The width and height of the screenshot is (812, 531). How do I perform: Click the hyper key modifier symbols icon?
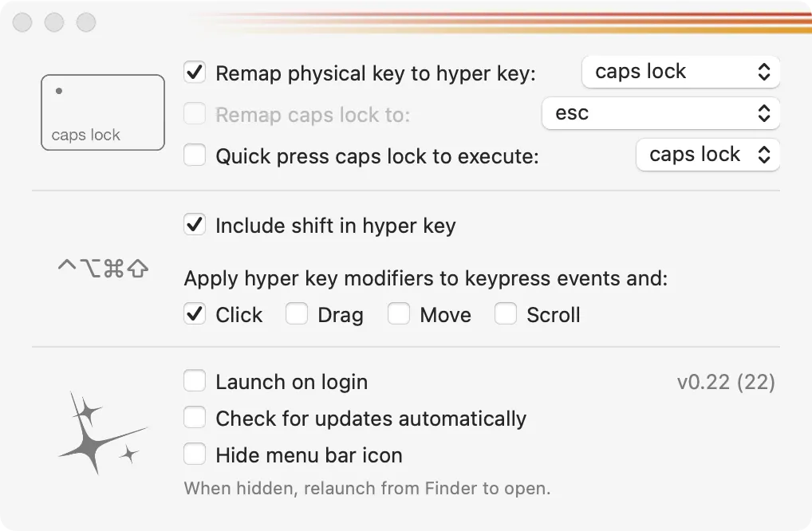[x=103, y=269]
